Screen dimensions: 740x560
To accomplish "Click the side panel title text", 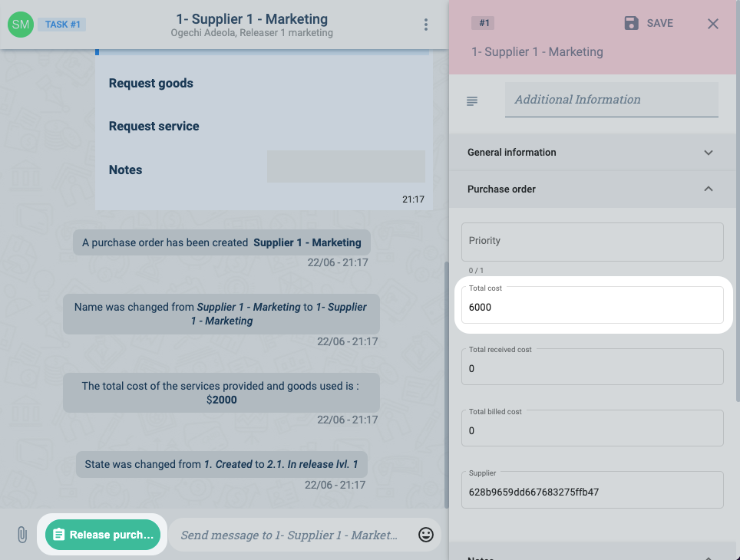I will (537, 52).
